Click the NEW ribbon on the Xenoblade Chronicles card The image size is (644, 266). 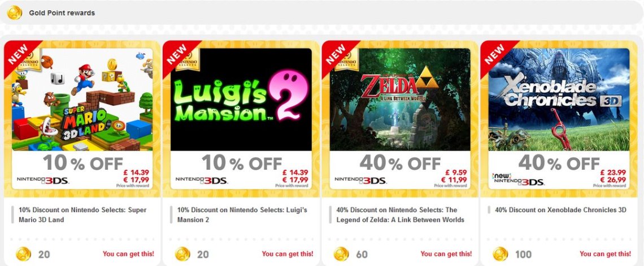494,54
